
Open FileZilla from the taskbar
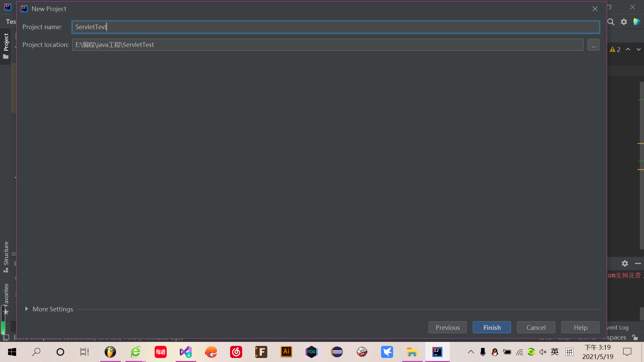(x=261, y=352)
